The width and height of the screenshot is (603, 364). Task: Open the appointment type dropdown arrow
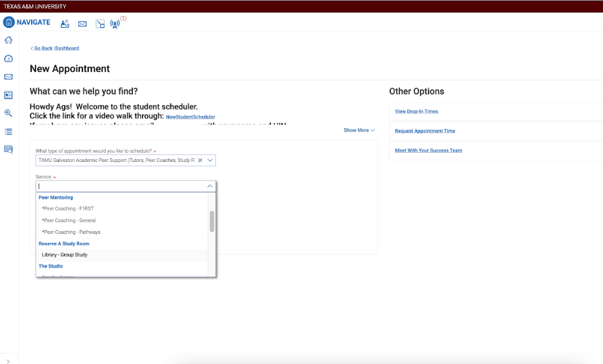point(210,160)
